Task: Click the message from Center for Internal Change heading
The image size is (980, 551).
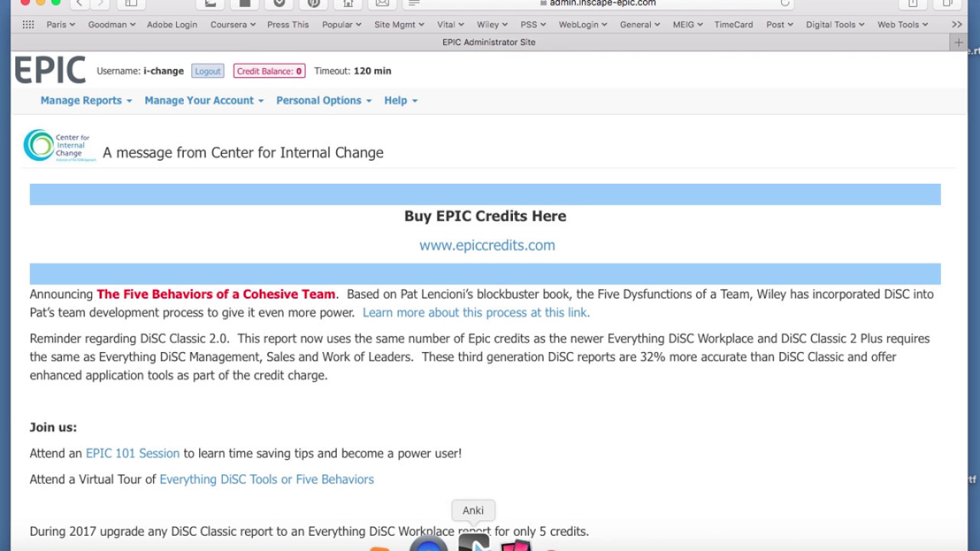Action: [x=243, y=152]
